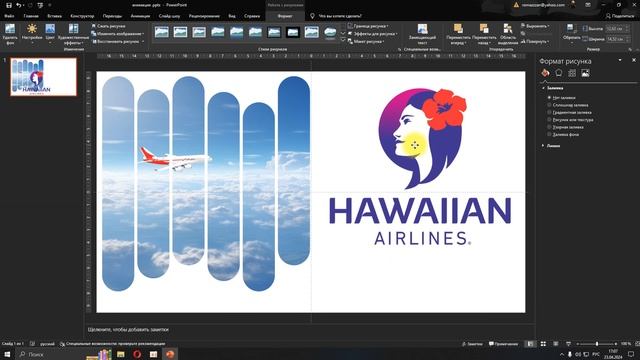Apply the first picture style thumbnail
The image size is (640, 360).
pyautogui.click(x=162, y=32)
